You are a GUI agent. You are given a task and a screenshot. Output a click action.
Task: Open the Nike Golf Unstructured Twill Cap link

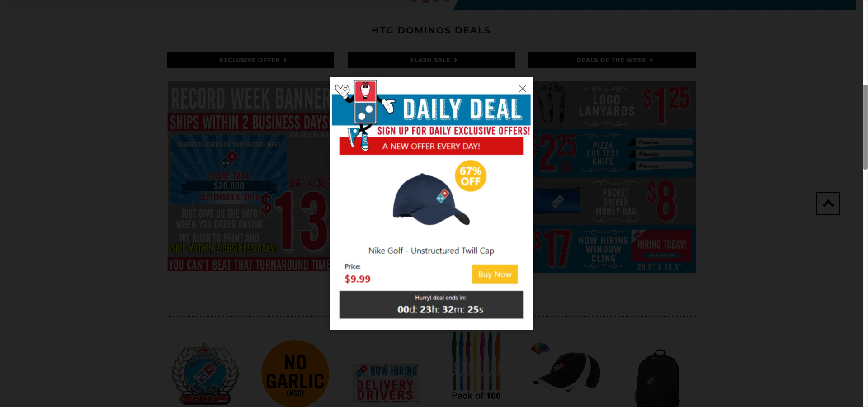pos(431,251)
